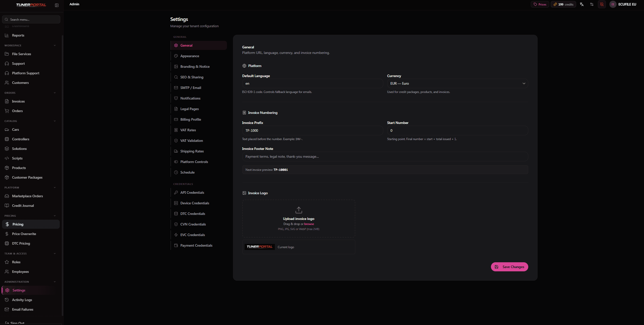Open the EE user avatar menu
The width and height of the screenshot is (644, 325).
point(613,4)
